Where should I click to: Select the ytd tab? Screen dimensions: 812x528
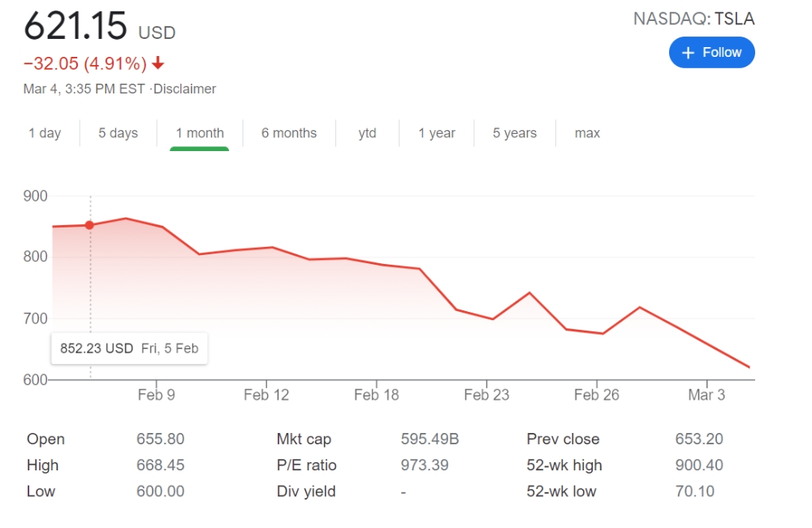[367, 133]
